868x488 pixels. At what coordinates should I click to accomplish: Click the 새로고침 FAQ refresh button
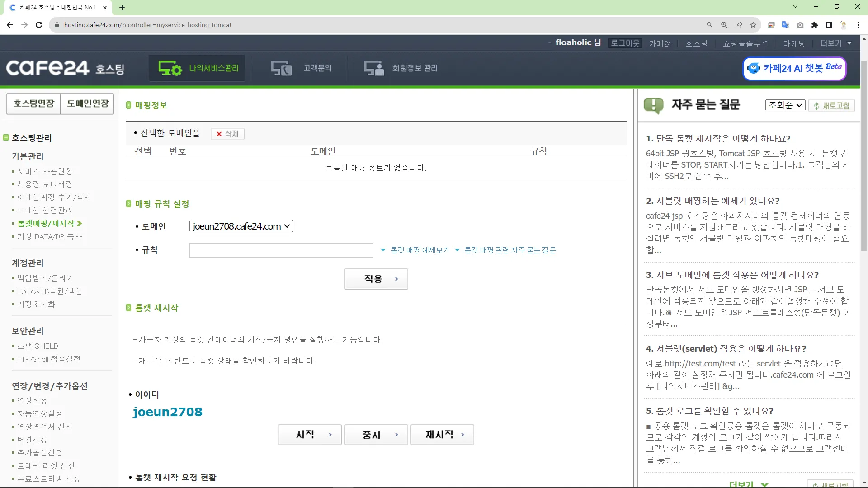[831, 106]
